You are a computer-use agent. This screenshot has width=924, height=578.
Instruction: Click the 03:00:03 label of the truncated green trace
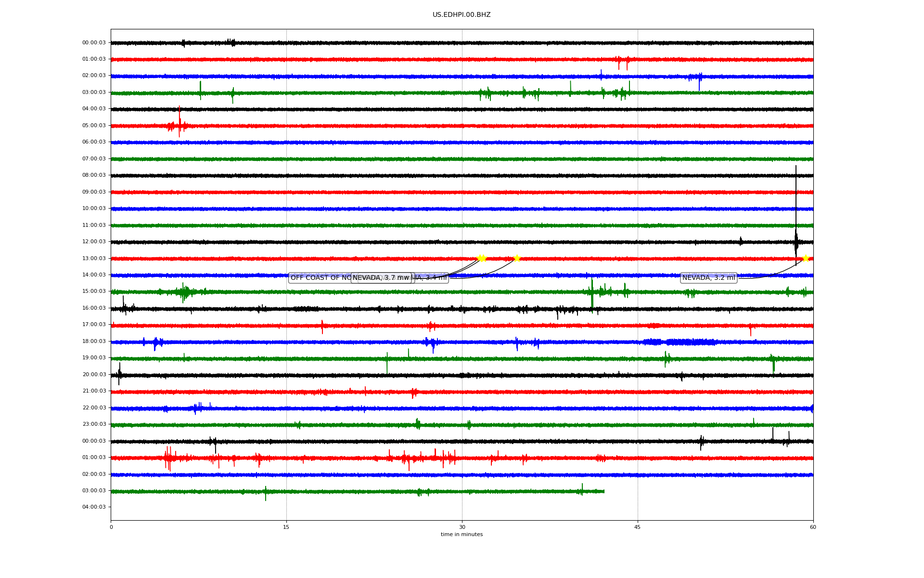94,491
